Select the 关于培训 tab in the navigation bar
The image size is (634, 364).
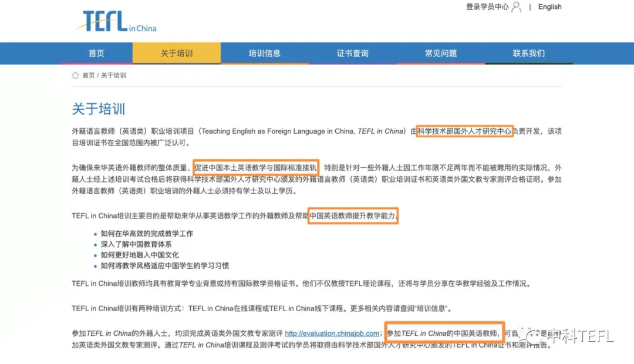click(x=177, y=53)
